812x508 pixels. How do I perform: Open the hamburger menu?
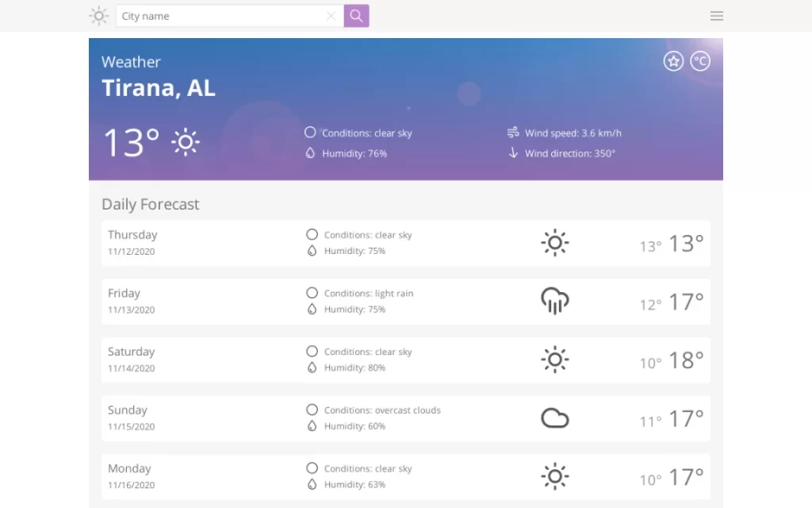pos(717,16)
